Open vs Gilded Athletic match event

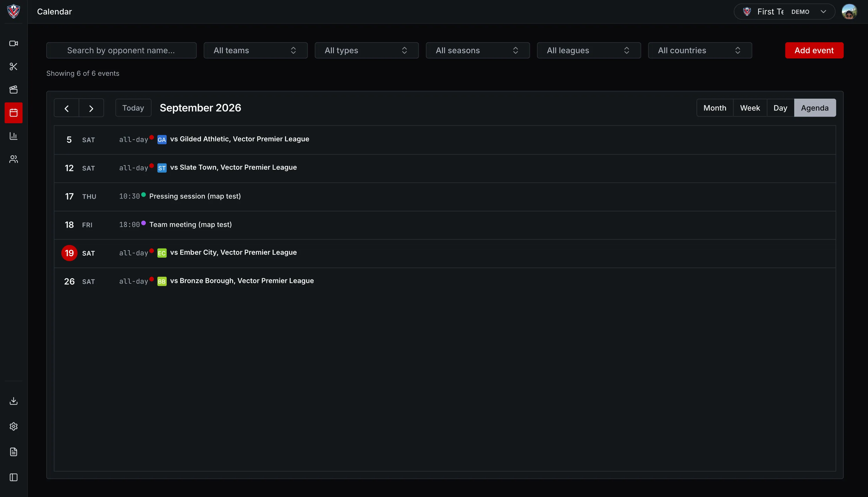pyautogui.click(x=240, y=139)
